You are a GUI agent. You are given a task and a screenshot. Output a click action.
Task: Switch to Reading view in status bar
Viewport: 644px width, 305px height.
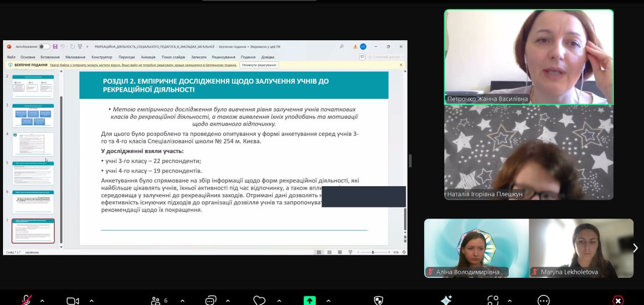tap(340, 252)
